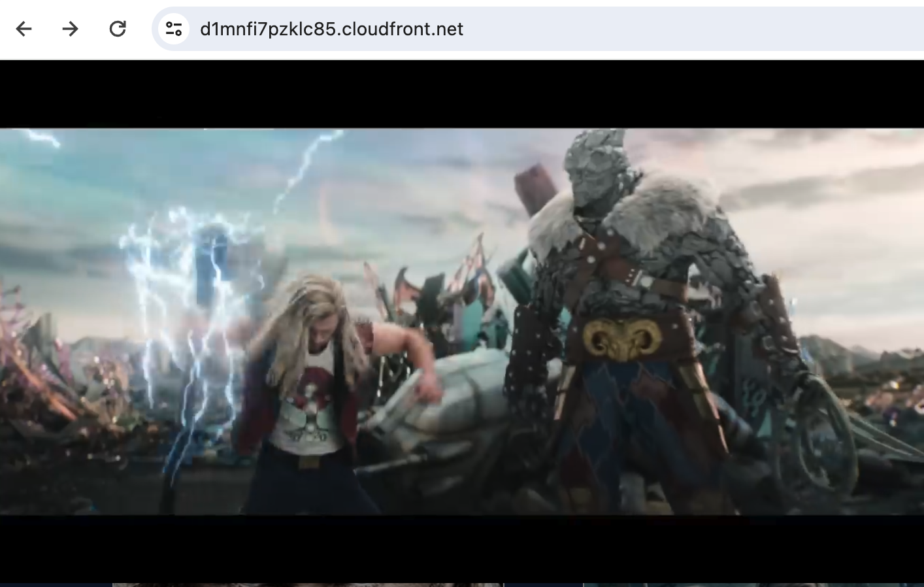Reload the page with the refresh icon
The image size is (924, 587).
pos(118,29)
